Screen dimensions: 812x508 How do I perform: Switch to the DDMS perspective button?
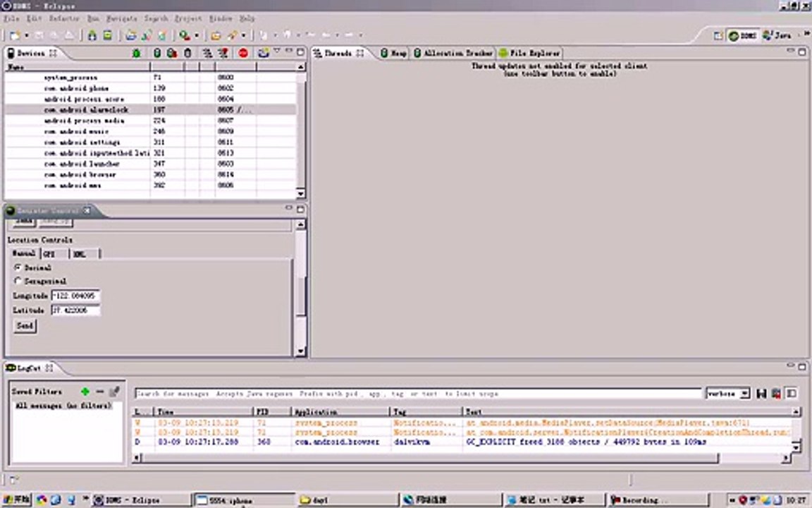pos(743,35)
